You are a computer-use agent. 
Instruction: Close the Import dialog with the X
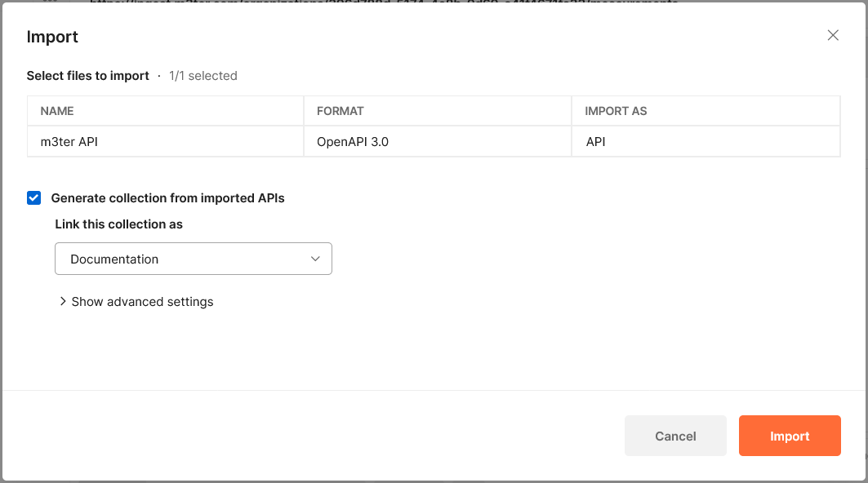click(833, 35)
